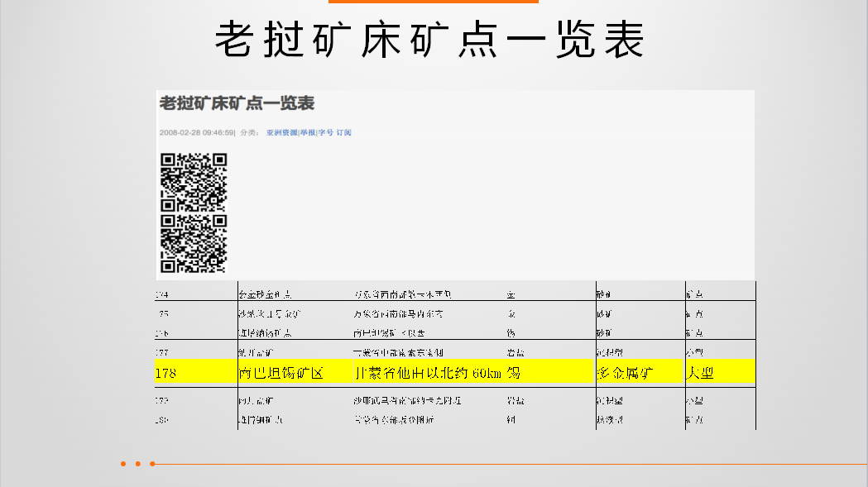Click the 字号 font size link

tap(325, 132)
